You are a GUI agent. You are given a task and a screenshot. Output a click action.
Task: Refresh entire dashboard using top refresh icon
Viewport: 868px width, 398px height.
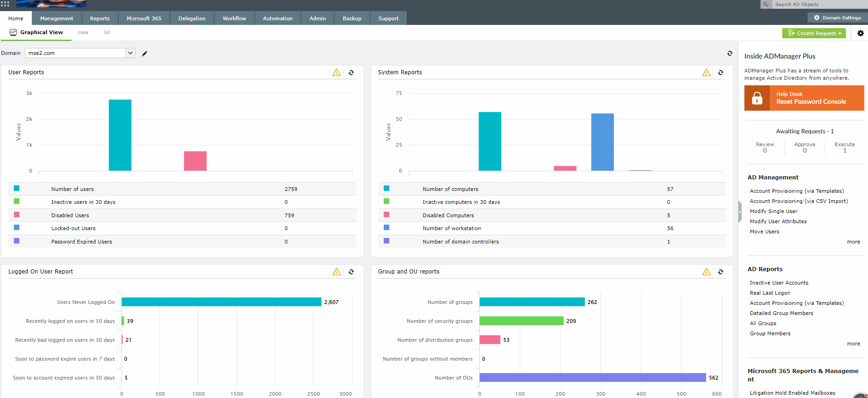730,53
